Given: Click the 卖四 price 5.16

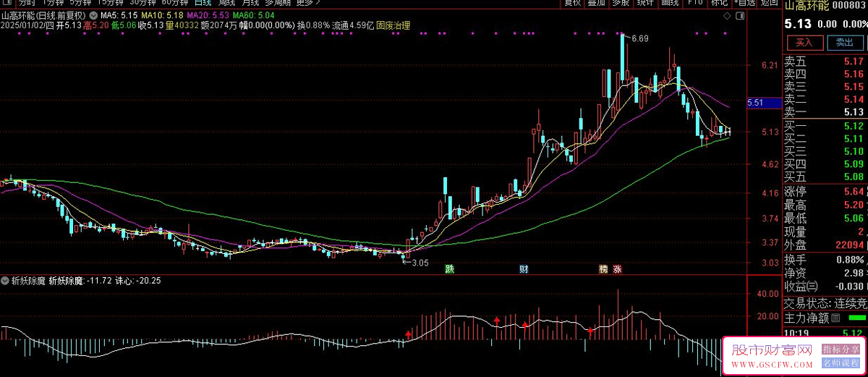Looking at the screenshot, I should pos(854,73).
